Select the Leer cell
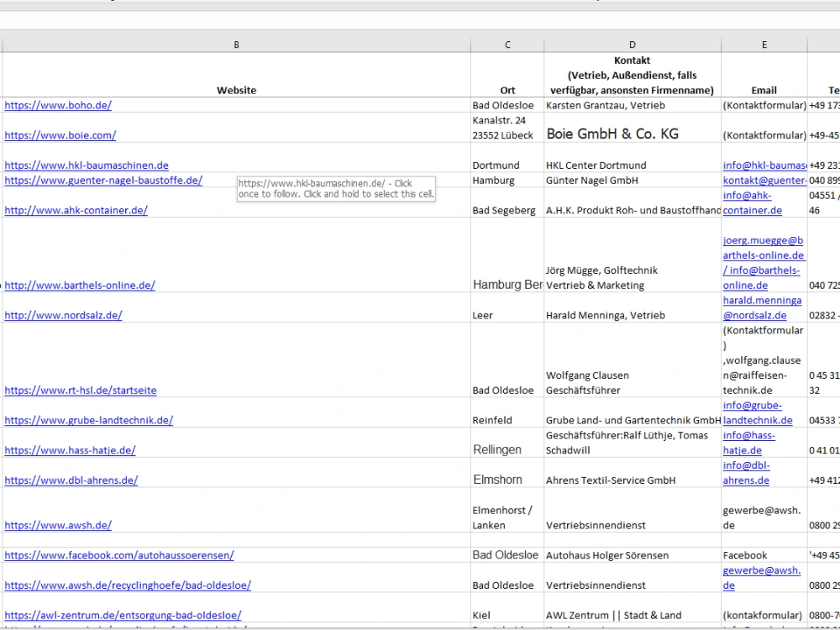 click(x=507, y=308)
